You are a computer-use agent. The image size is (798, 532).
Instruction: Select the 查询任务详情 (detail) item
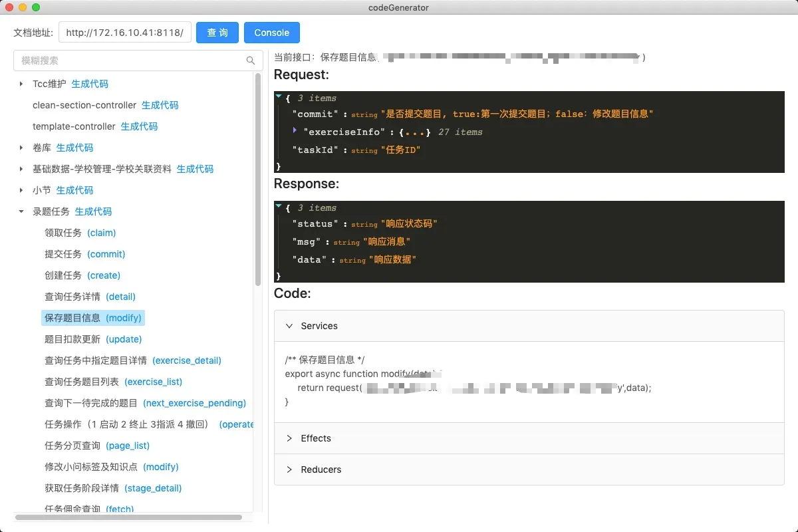90,297
